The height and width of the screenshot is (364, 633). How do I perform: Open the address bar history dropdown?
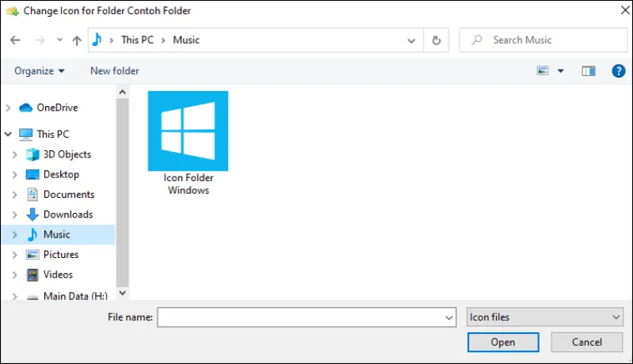pos(411,40)
